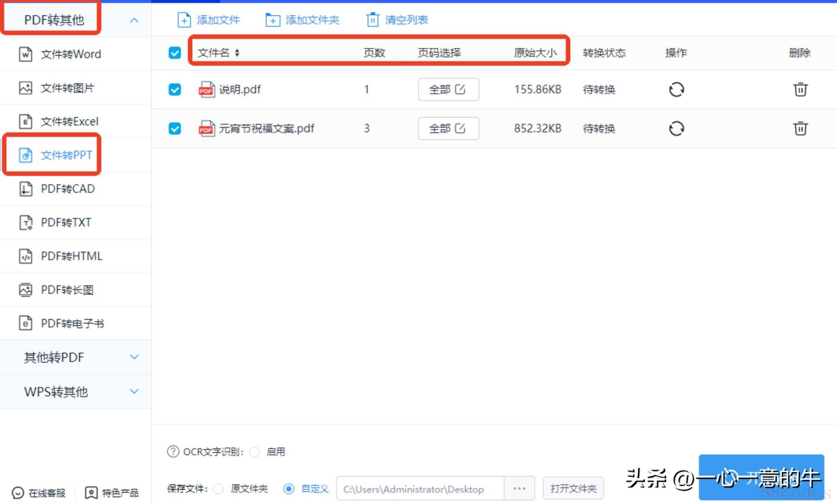Click the 清空列表 trash icon in toolbar
This screenshot has height=504, width=837.
coord(373,20)
